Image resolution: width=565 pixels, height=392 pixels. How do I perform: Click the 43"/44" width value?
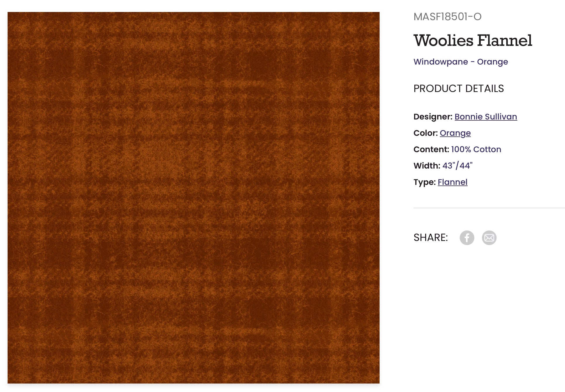point(457,166)
